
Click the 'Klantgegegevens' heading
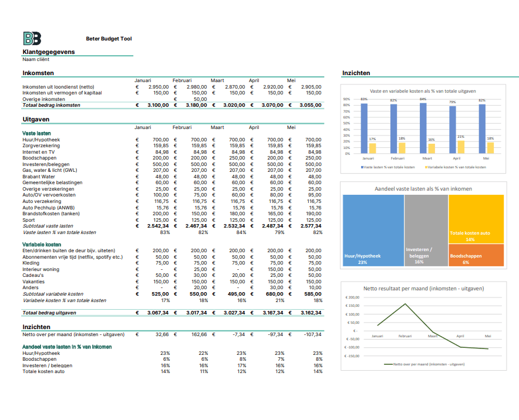[x=49, y=52]
